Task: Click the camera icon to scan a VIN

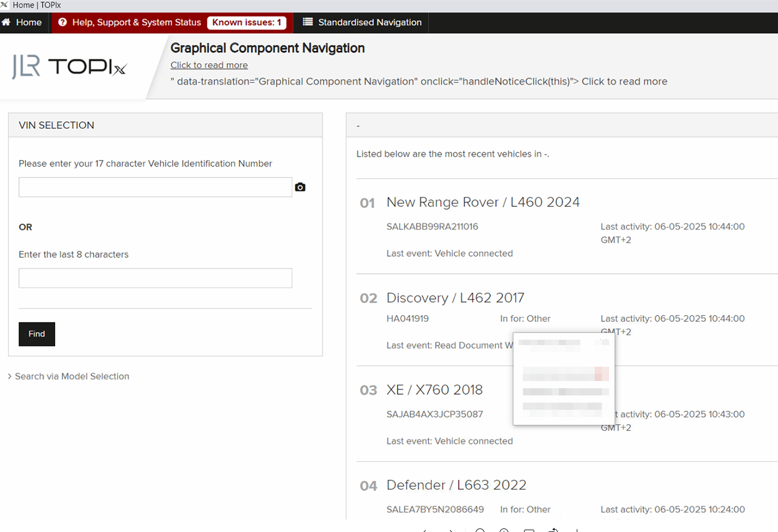Action: [300, 188]
